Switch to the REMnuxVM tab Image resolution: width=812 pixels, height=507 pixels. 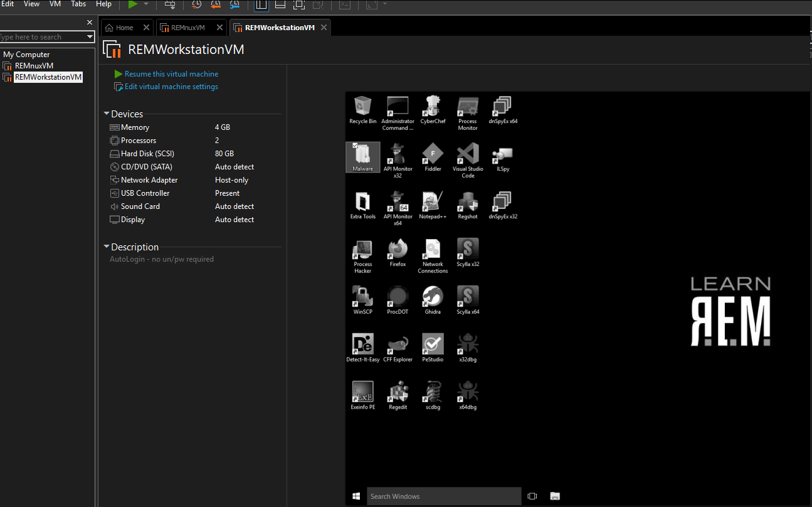187,28
